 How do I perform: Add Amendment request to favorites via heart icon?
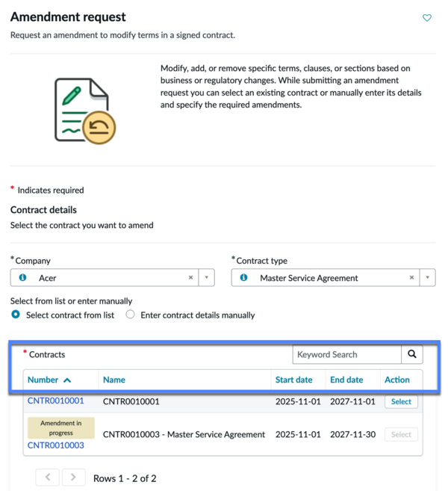click(x=427, y=17)
